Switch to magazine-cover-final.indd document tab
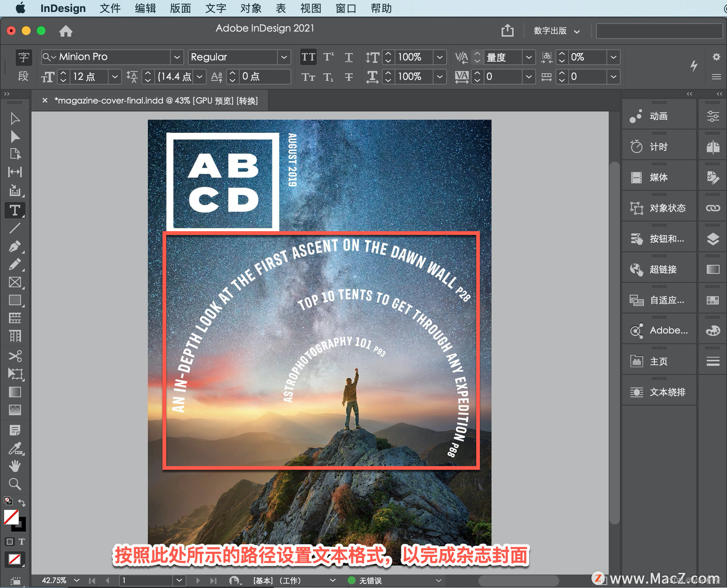 tap(156, 101)
